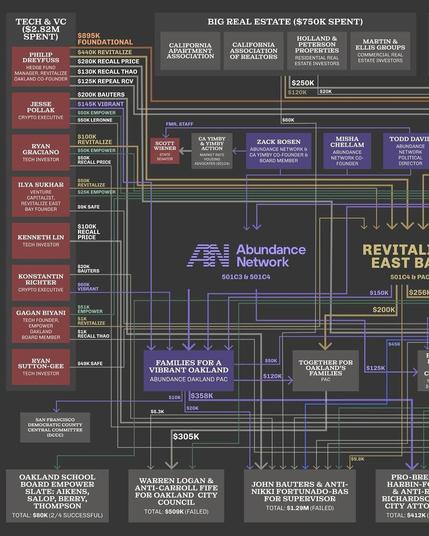This screenshot has width=429, height=536.
Task: Click the Misha Chellam box
Action: pyautogui.click(x=347, y=151)
